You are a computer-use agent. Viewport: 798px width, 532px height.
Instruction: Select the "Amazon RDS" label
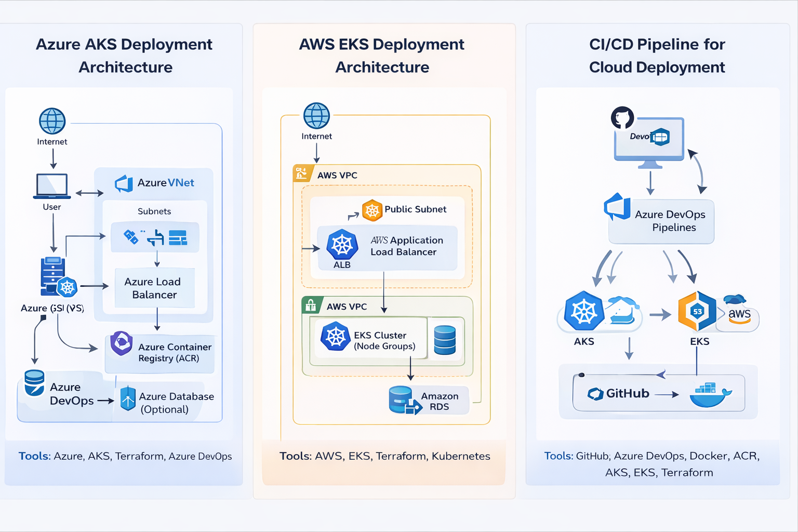coord(440,402)
